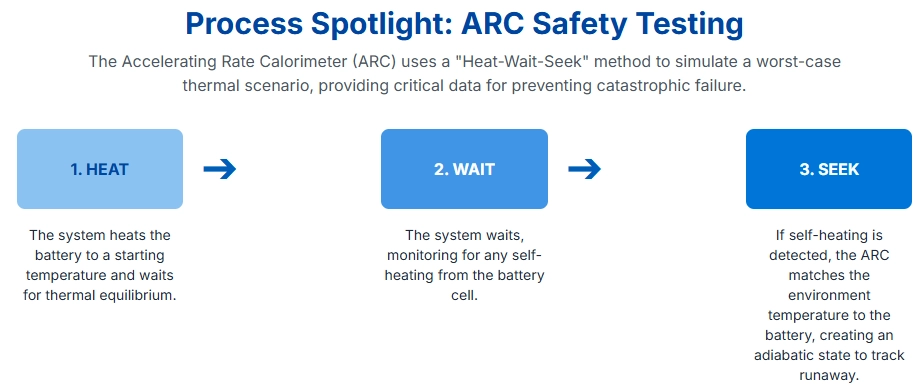Click the word "runaway." under SEEK step
The image size is (914, 391).
click(x=829, y=375)
